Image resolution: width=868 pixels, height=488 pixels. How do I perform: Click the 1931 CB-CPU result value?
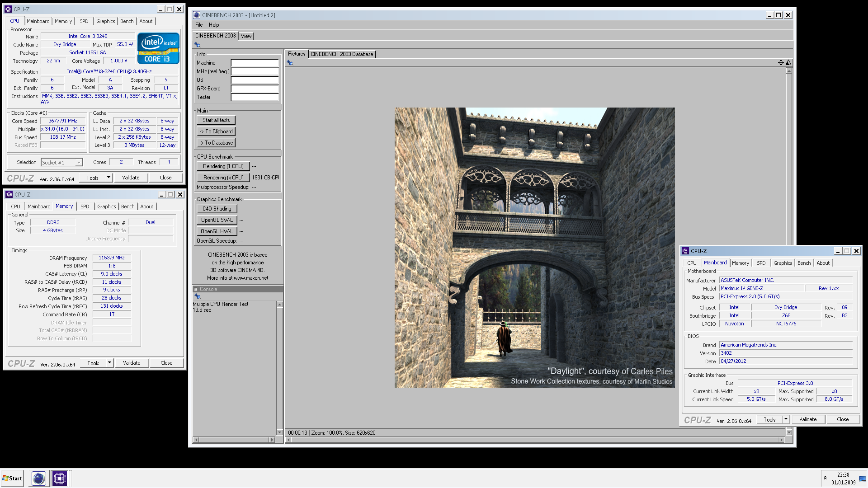pos(265,178)
